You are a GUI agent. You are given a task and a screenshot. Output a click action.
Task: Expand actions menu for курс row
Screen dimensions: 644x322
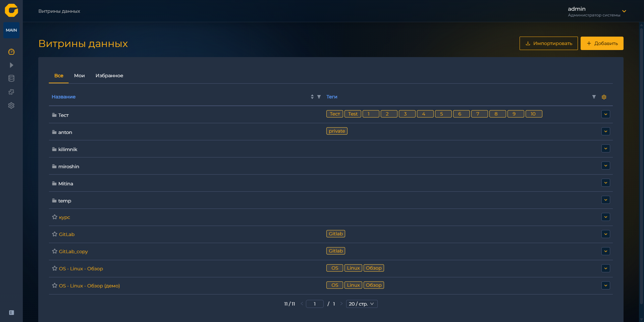pyautogui.click(x=606, y=217)
